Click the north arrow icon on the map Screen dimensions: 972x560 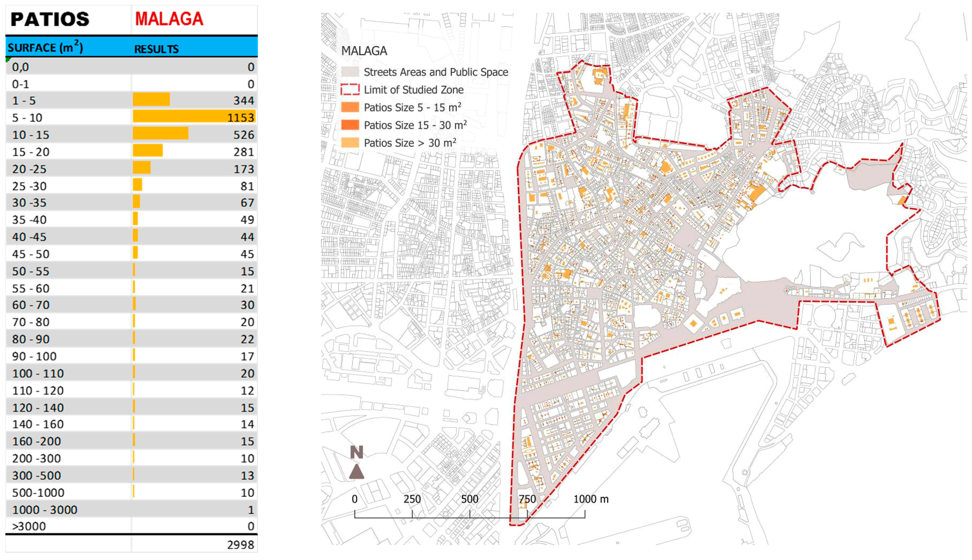357,462
